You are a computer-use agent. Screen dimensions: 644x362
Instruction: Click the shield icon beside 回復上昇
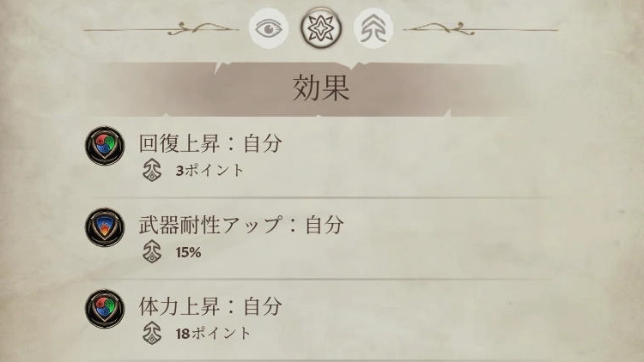click(105, 147)
